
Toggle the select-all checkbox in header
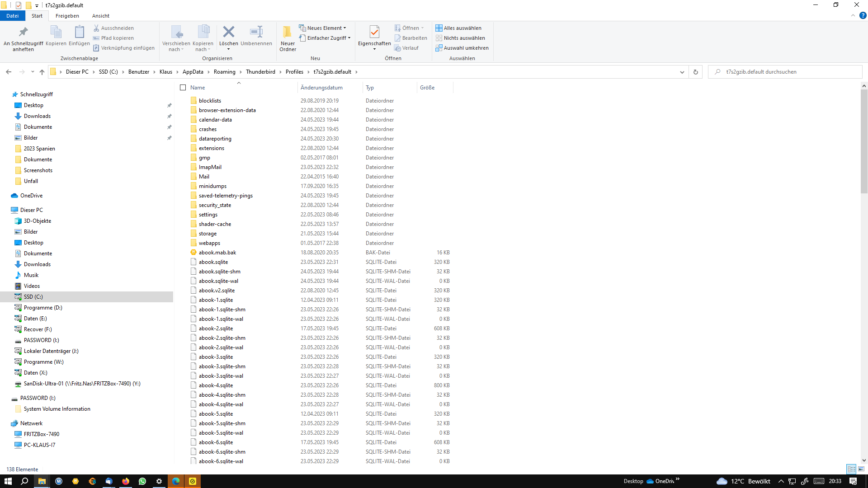(x=183, y=88)
